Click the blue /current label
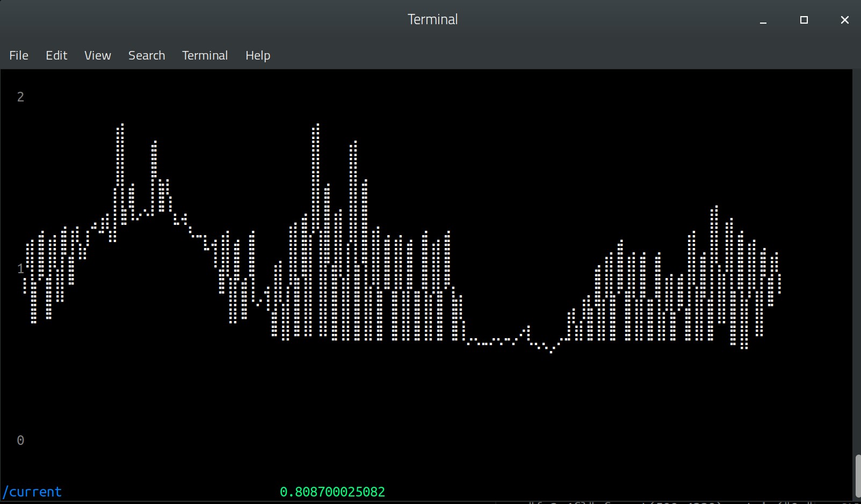Viewport: 861px width, 504px height. click(x=32, y=492)
